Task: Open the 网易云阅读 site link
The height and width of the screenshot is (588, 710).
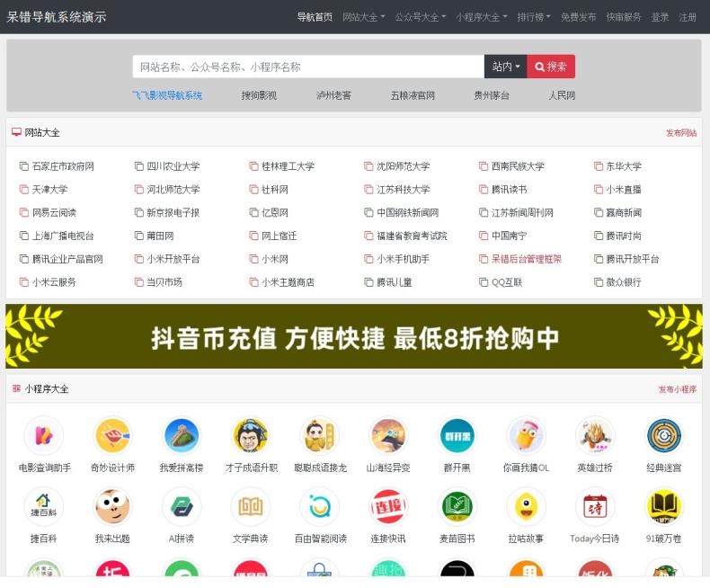Action: pyautogui.click(x=54, y=212)
